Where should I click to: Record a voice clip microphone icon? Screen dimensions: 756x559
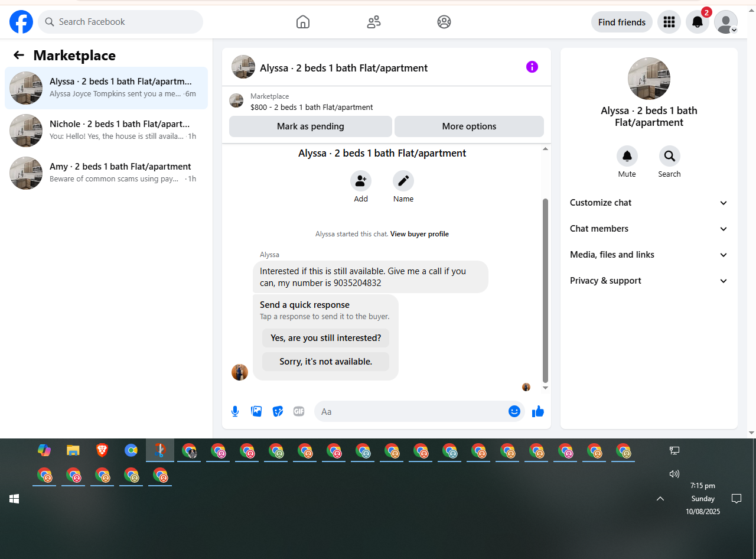[x=235, y=411]
